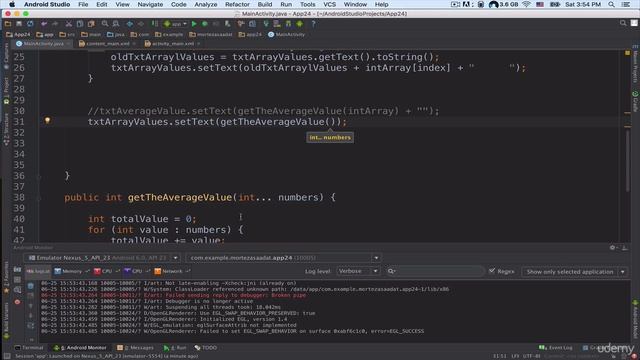Open Memory monitor tab

pyautogui.click(x=71, y=271)
